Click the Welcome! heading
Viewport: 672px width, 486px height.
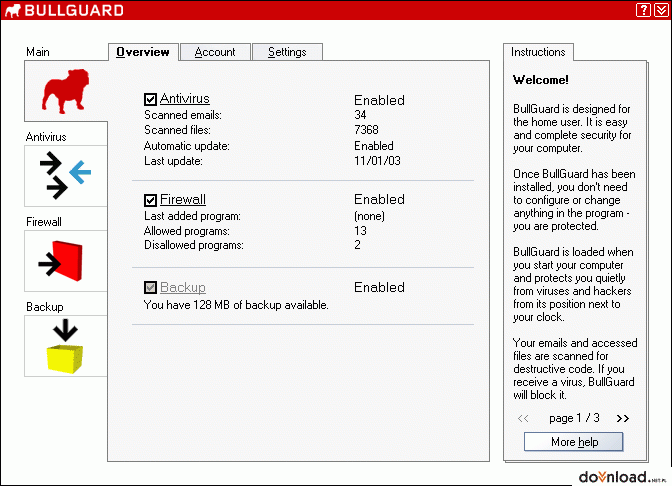pos(541,80)
